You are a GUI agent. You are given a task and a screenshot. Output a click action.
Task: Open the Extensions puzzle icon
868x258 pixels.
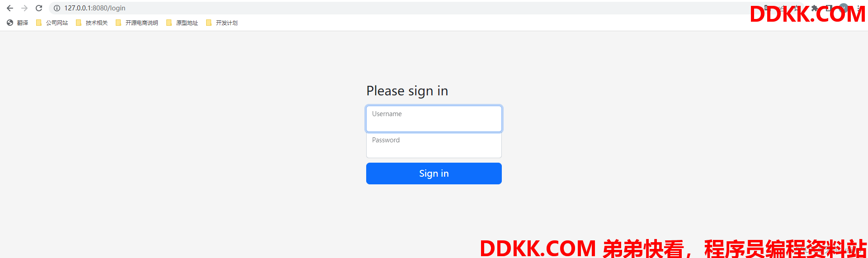click(x=814, y=8)
